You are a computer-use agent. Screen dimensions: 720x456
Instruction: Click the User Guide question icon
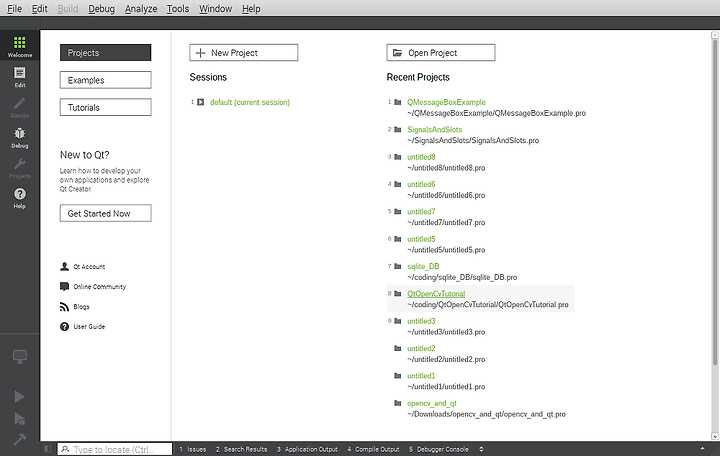pos(64,327)
